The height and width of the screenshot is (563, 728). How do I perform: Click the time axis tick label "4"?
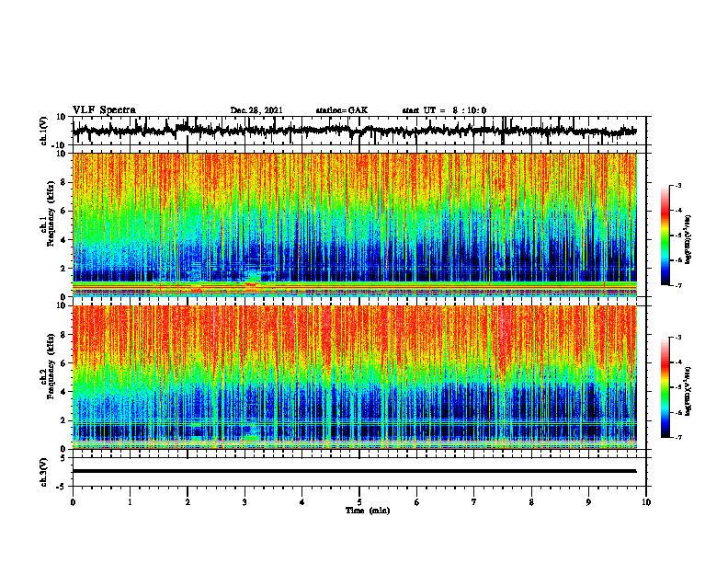point(302,502)
